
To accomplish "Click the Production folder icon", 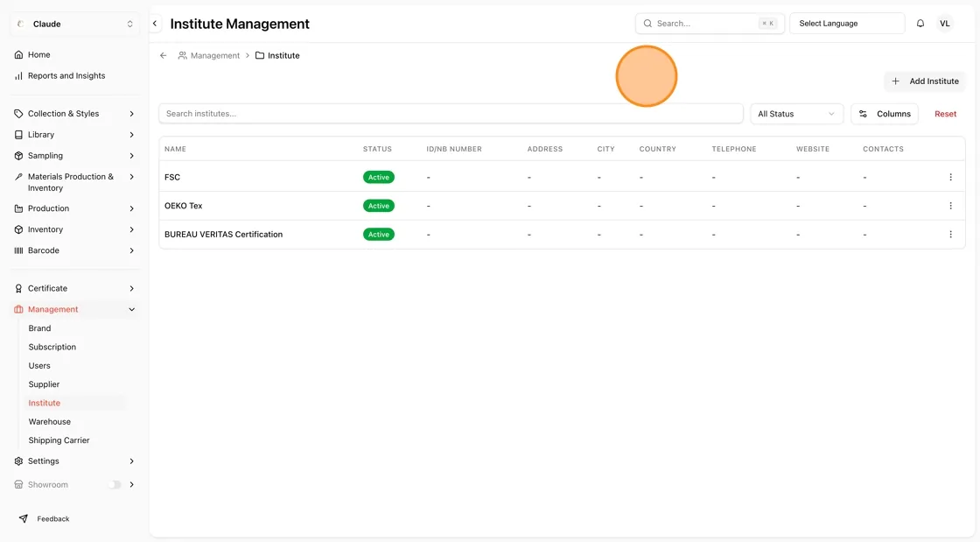I will [x=18, y=208].
